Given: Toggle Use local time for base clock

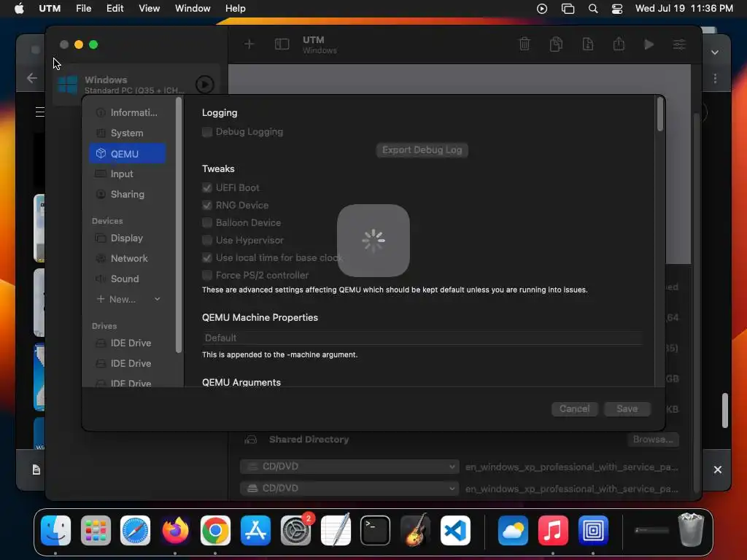Looking at the screenshot, I should [x=206, y=257].
